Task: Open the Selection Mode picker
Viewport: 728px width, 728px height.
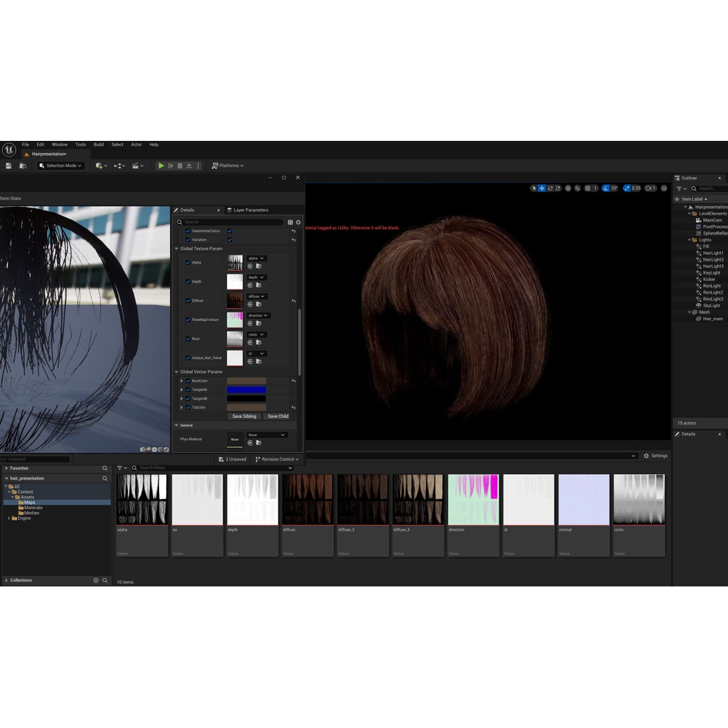Action: tap(60, 165)
